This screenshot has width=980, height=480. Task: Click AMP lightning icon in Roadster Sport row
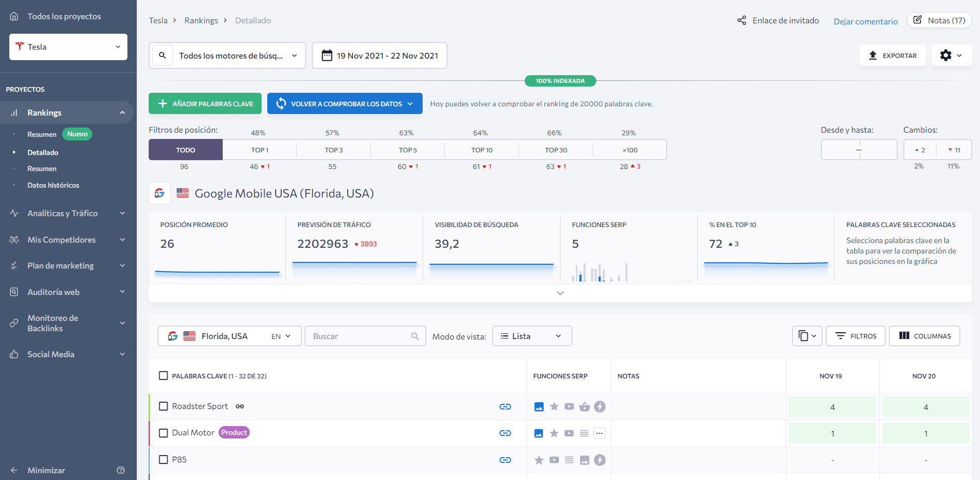(600, 406)
